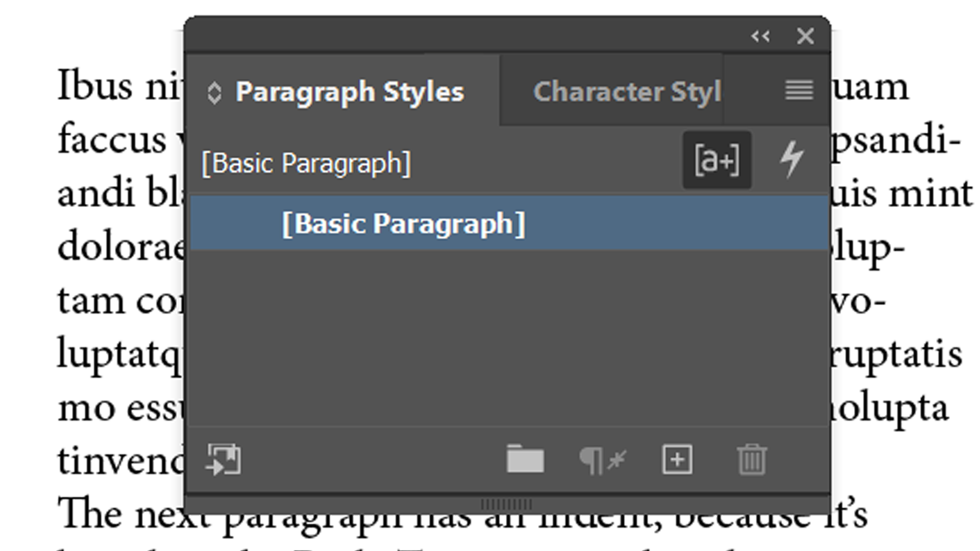Click the word "Ibus" in document text

pos(95,86)
